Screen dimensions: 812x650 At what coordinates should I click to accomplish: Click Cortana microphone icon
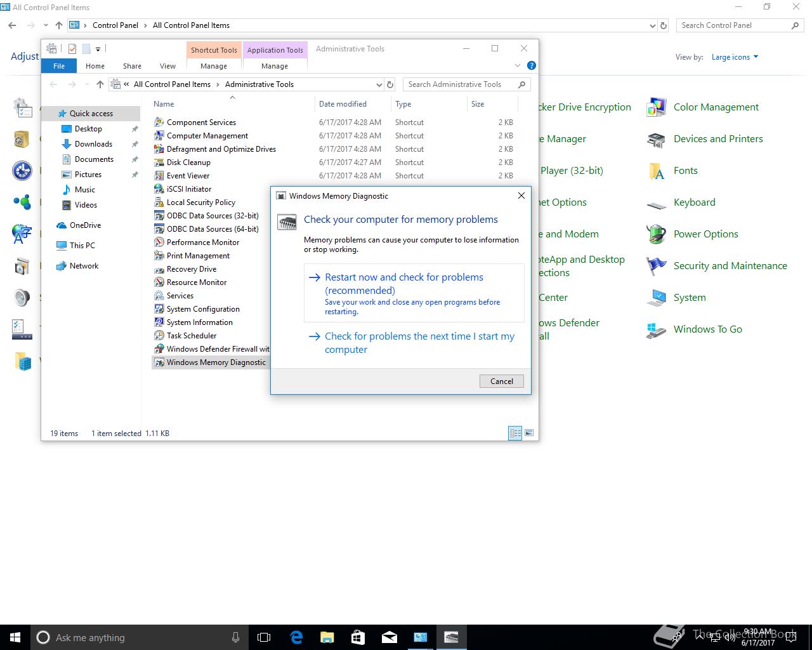(235, 637)
